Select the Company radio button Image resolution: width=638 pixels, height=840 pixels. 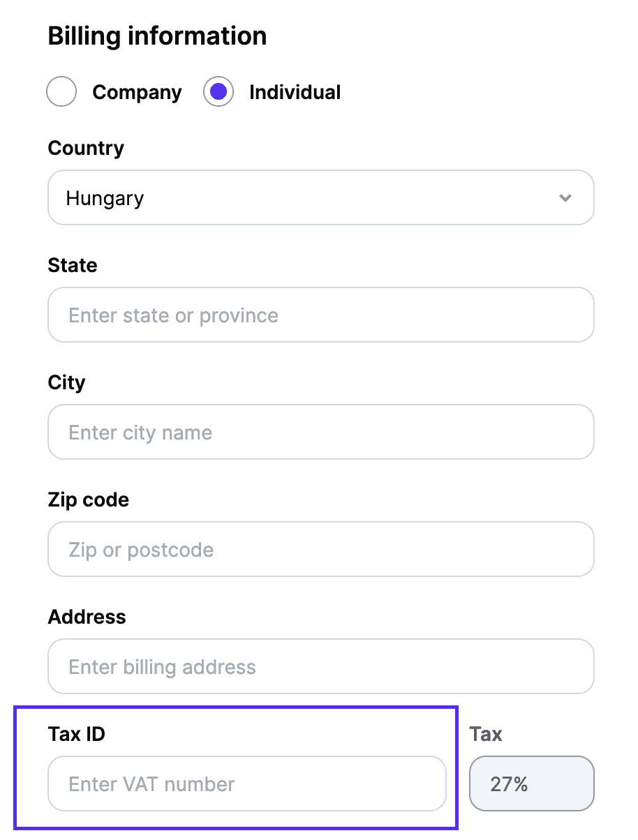point(61,91)
